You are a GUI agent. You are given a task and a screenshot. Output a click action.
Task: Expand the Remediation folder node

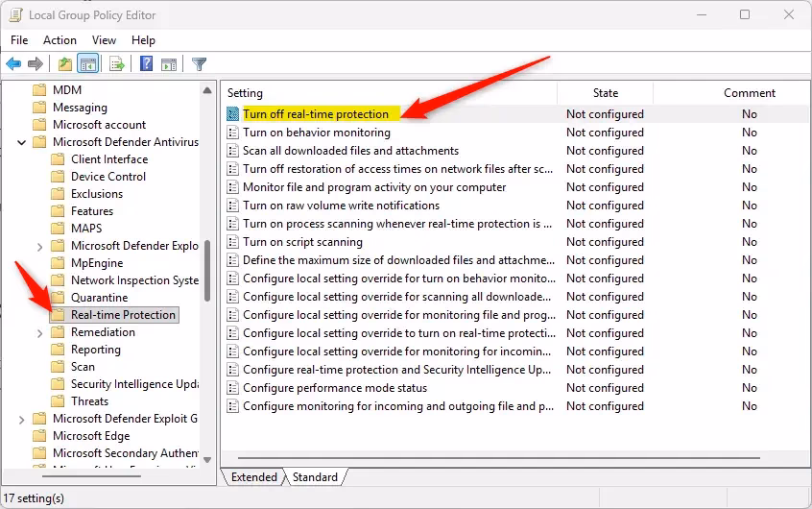tap(39, 332)
